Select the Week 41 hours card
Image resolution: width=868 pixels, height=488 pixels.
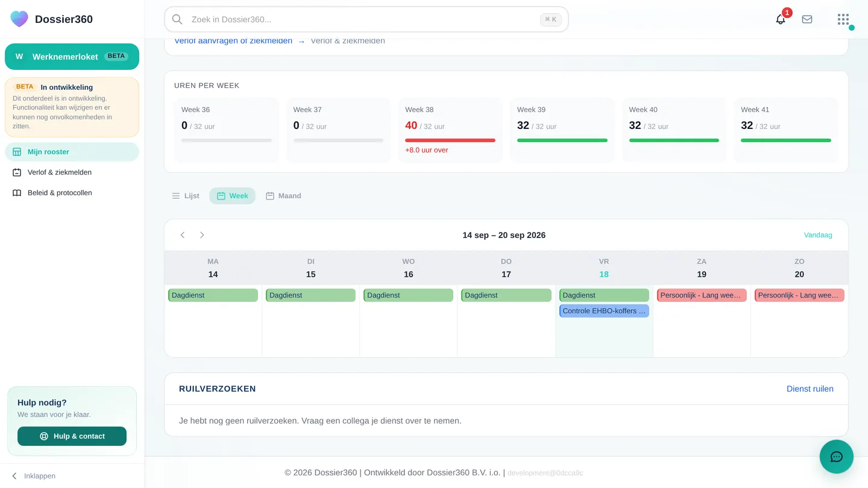tap(786, 130)
